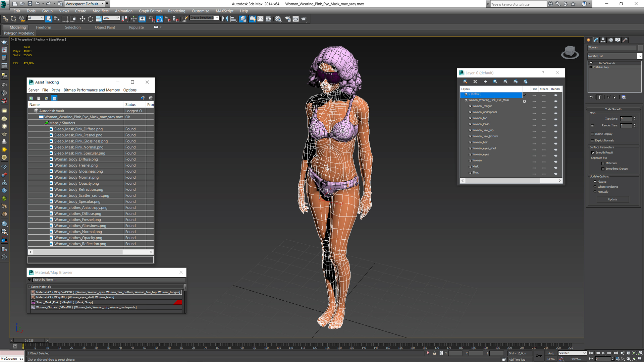Toggle the Render Iters checkbox
This screenshot has height=362, width=644.
coord(592,126)
